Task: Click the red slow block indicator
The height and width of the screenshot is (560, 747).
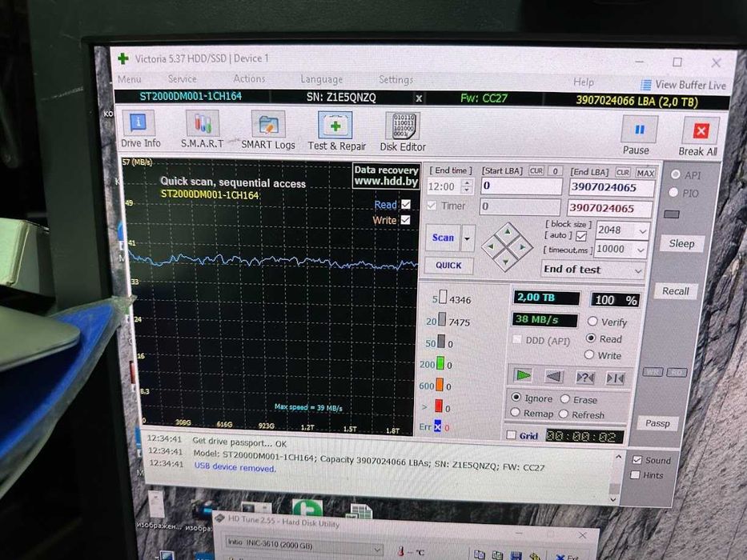Action: (438, 406)
